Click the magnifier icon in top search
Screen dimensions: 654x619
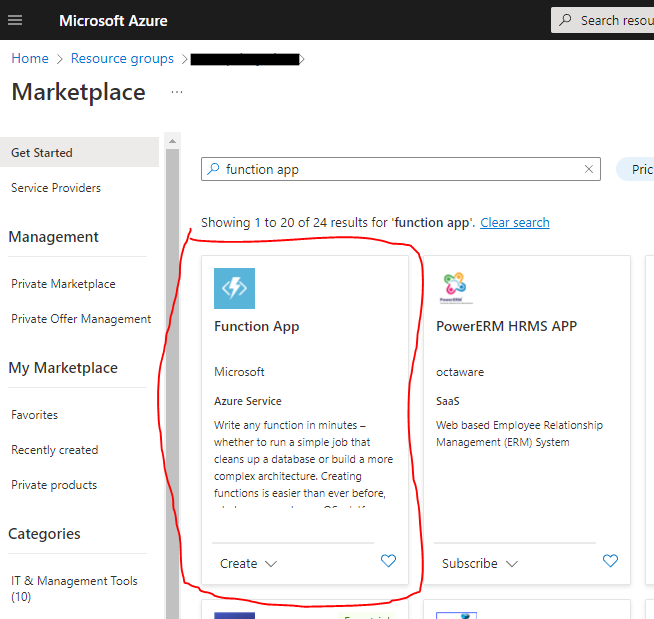click(x=565, y=20)
